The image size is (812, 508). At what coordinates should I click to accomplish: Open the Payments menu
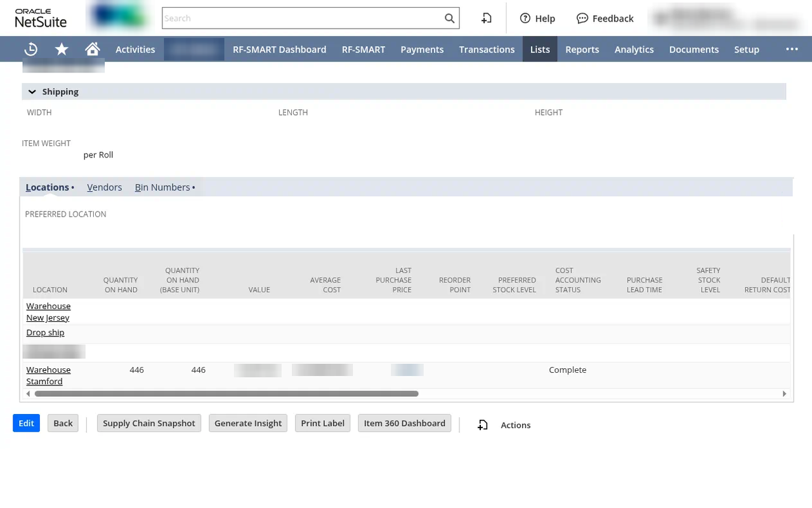[422, 49]
